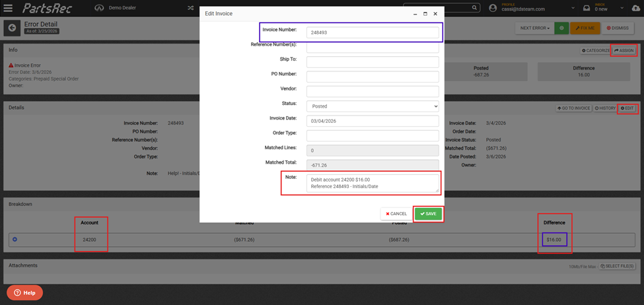Click Select File(s) for attachments
644x305 pixels.
(x=618, y=266)
